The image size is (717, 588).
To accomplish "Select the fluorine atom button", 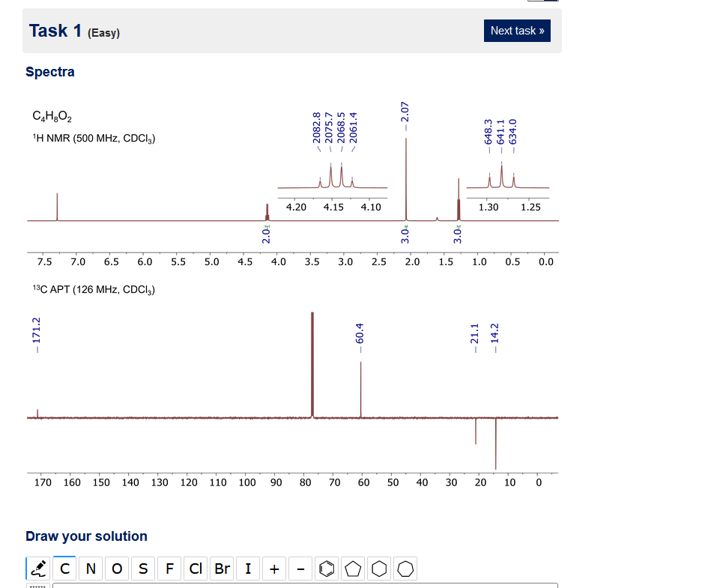I will pyautogui.click(x=169, y=569).
